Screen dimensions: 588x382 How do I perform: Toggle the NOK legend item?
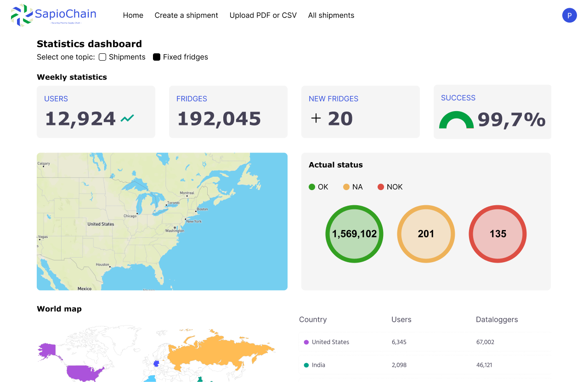(x=390, y=187)
